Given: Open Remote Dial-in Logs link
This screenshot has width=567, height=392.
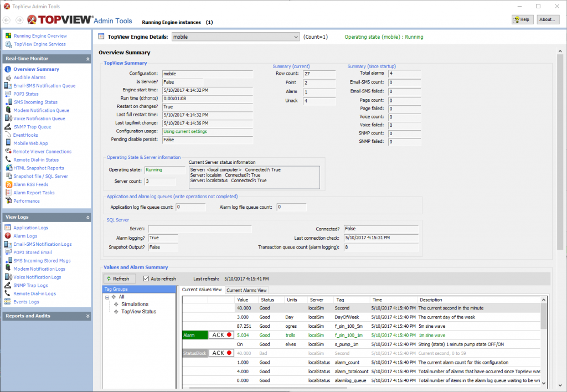Looking at the screenshot, I should coord(35,293).
